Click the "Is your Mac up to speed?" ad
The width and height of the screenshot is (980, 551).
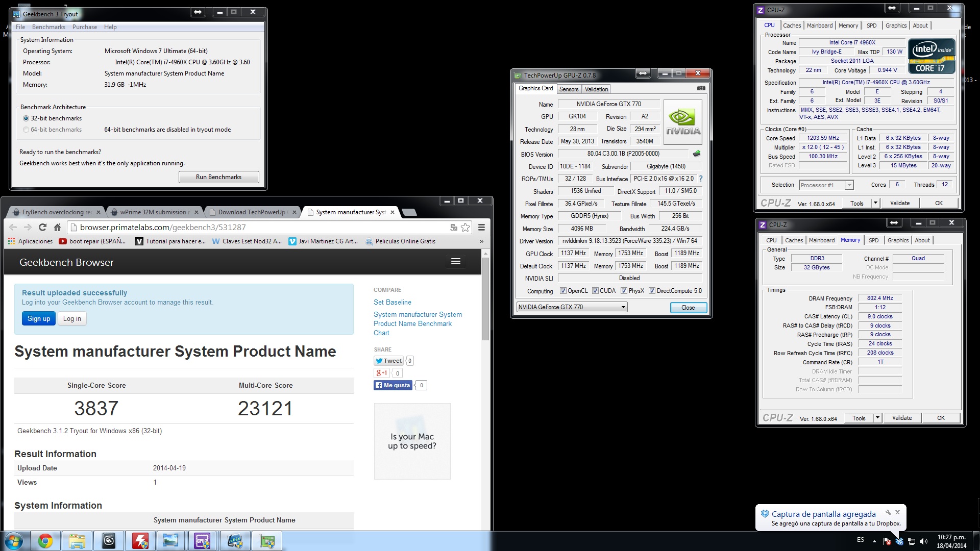coord(412,441)
